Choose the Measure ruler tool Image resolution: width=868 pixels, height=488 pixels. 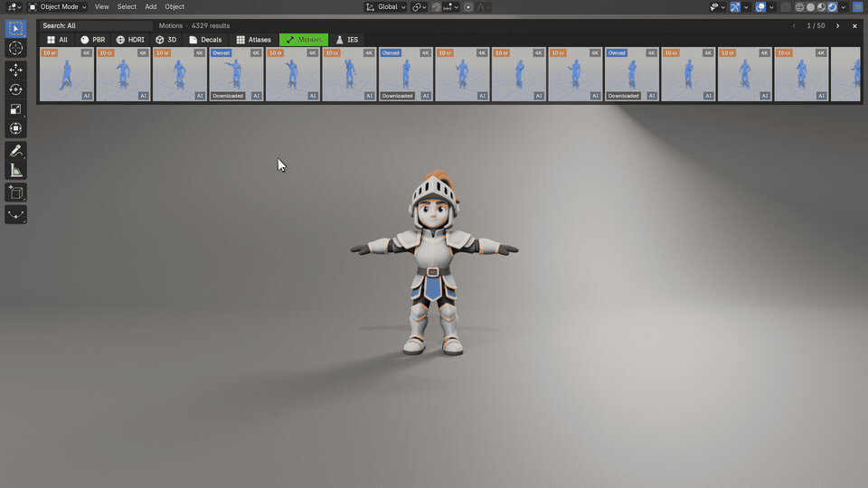[x=15, y=171]
